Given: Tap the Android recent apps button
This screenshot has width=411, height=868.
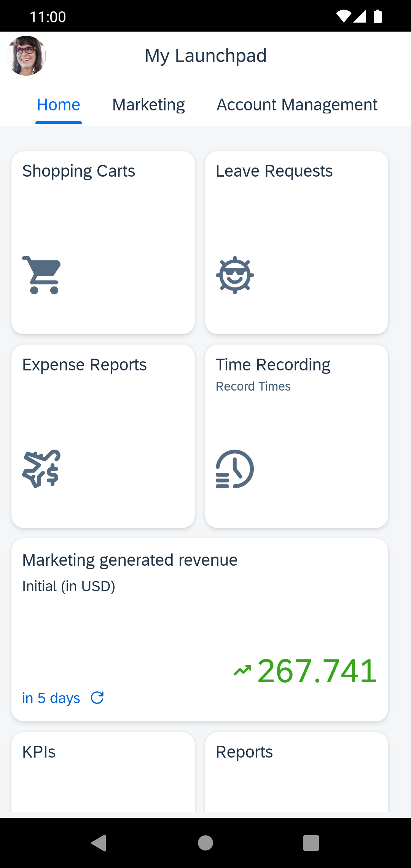Looking at the screenshot, I should (311, 843).
